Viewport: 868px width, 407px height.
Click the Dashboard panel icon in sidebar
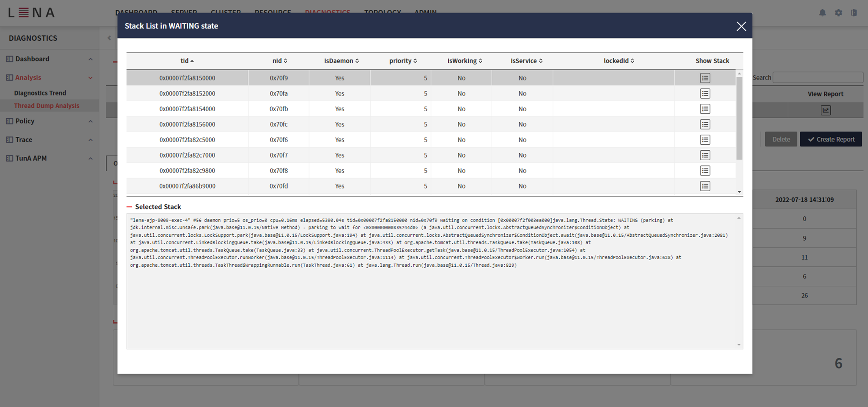click(x=9, y=59)
